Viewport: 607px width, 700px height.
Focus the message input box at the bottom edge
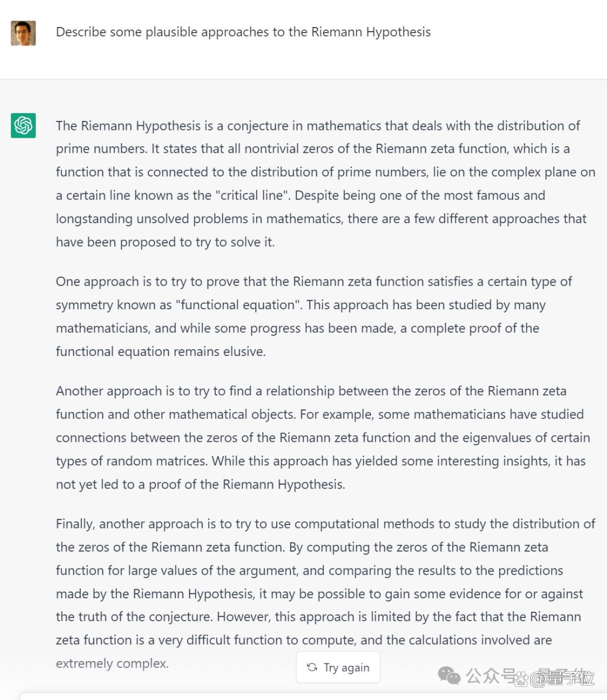click(314, 697)
